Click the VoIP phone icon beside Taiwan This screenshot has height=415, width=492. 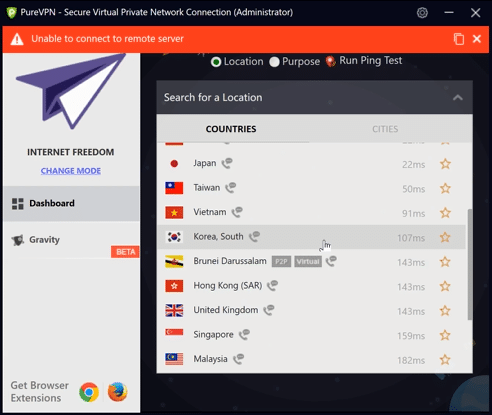click(x=231, y=187)
